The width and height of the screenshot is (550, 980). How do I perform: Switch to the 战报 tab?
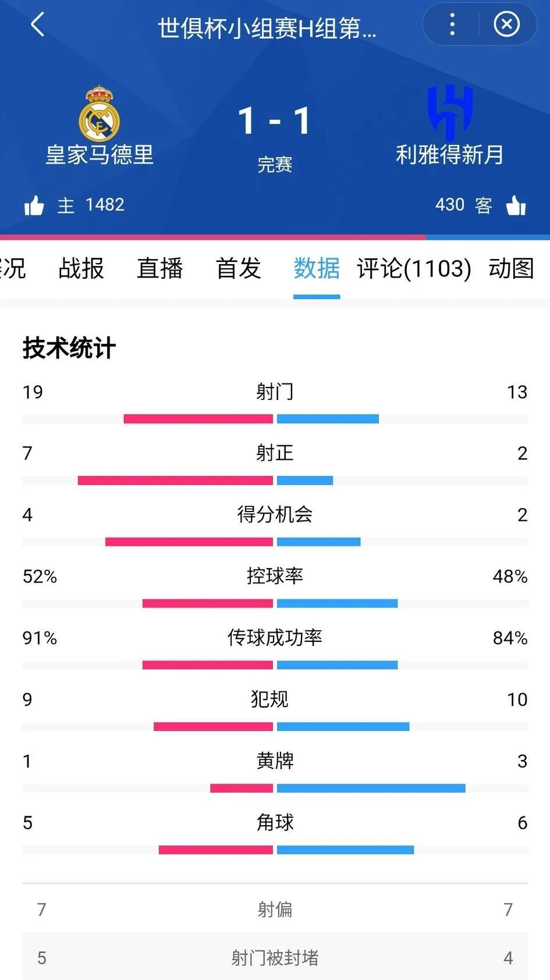[81, 268]
